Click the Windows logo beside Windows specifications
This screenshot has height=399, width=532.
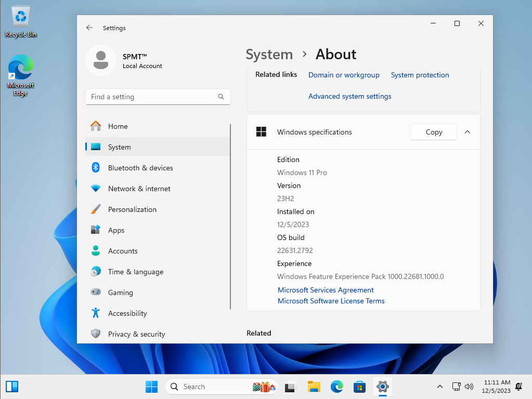(261, 132)
